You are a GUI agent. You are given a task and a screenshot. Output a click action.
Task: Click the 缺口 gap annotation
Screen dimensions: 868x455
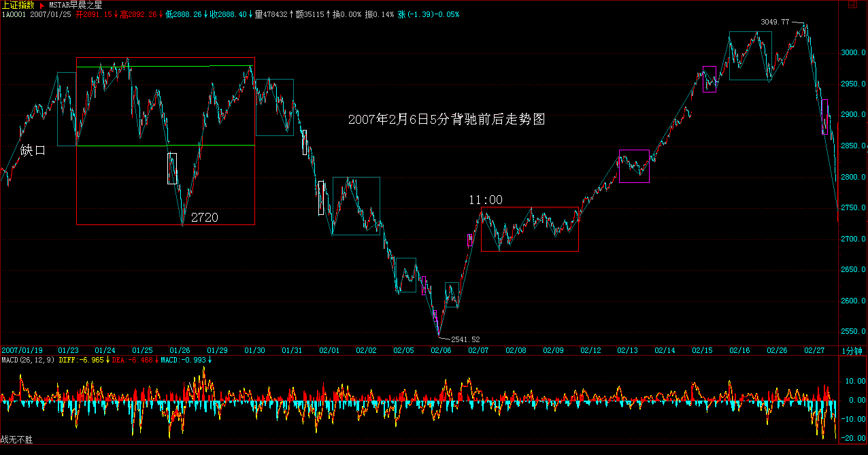tap(33, 150)
